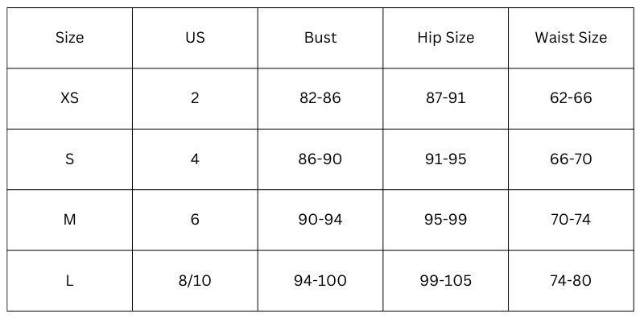
Task: Select the XS size row label
Action: click(x=70, y=98)
